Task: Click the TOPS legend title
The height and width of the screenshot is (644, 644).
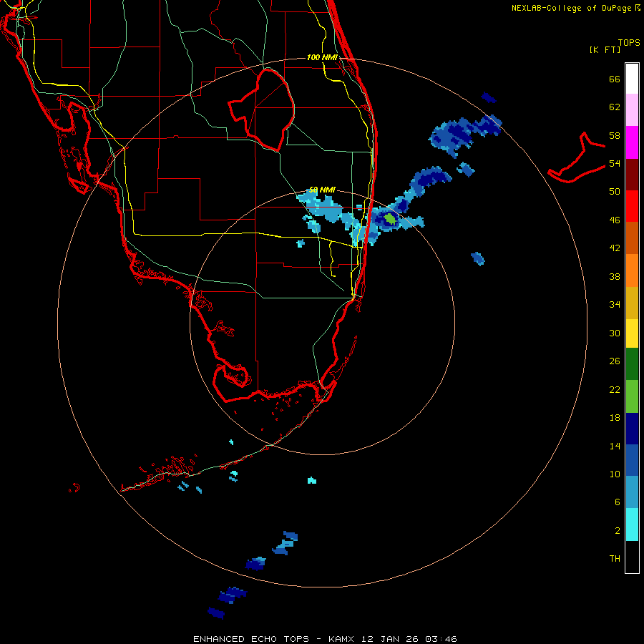Action: (629, 42)
